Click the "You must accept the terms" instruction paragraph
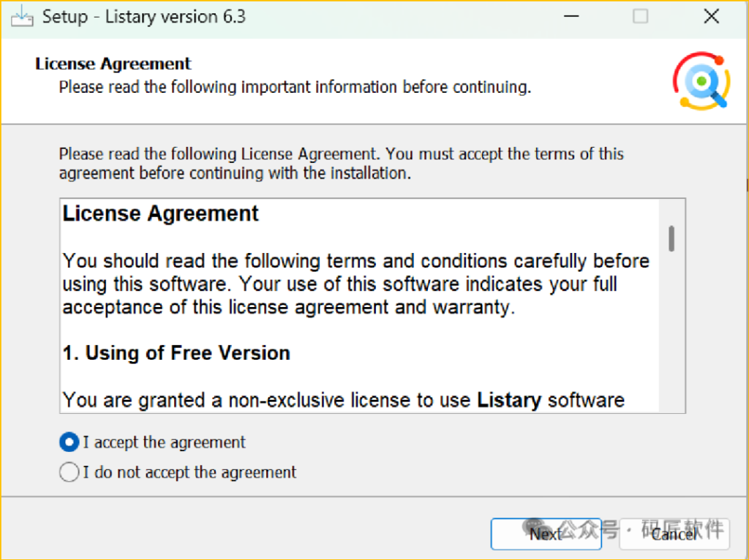 341,164
